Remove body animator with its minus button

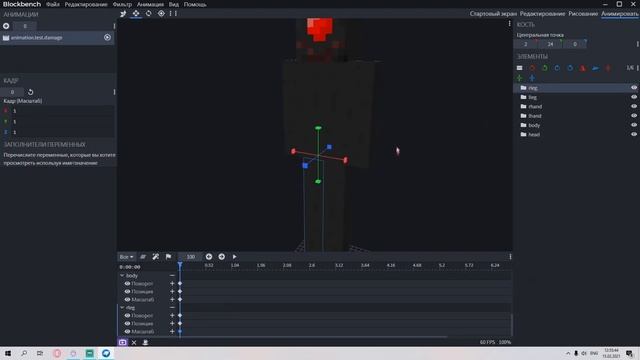point(172,276)
